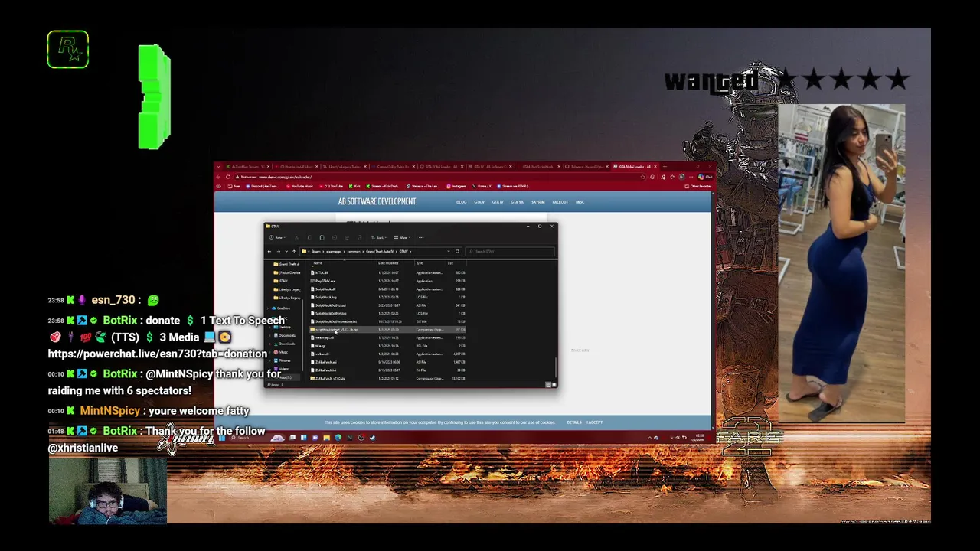
Task: Open the Sort dropdown in File Explorer
Action: coord(379,237)
